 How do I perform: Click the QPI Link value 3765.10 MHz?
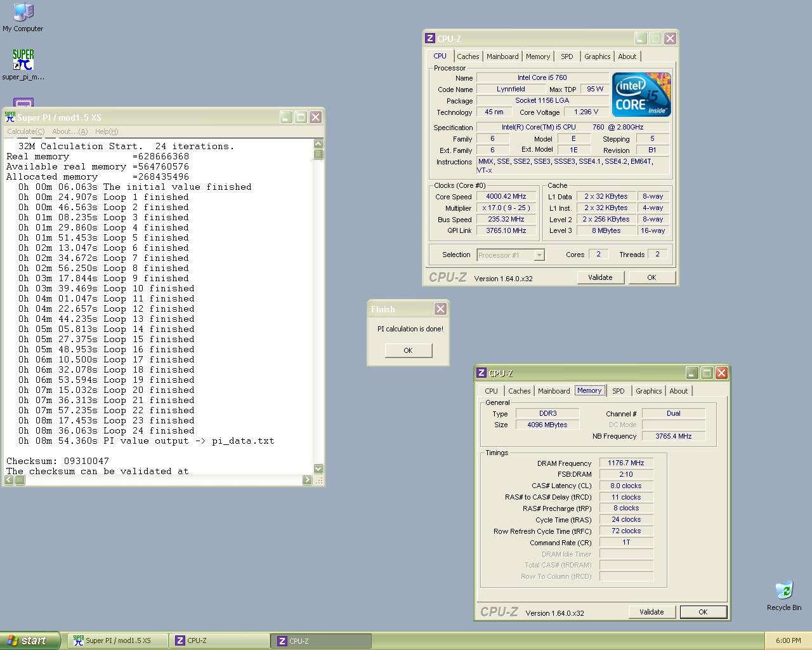506,231
